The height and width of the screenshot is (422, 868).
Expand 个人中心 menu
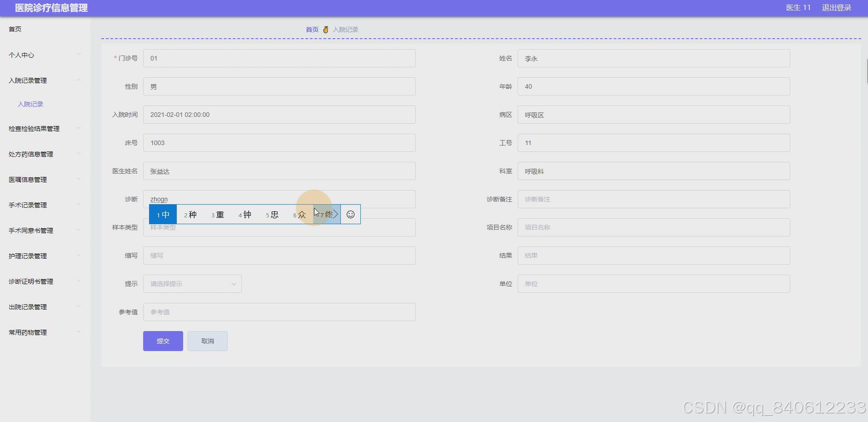tap(45, 55)
